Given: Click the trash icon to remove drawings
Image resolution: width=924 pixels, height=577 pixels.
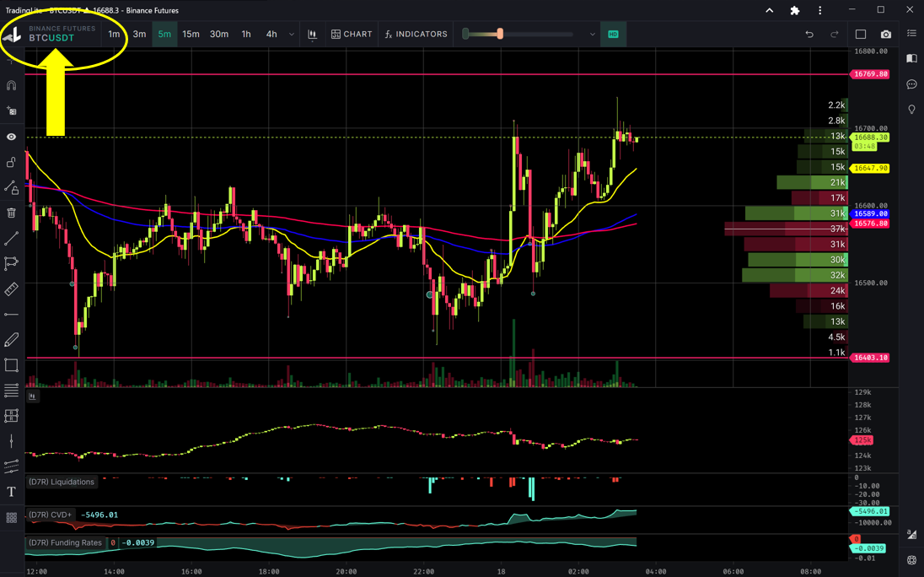Looking at the screenshot, I should coord(11,213).
